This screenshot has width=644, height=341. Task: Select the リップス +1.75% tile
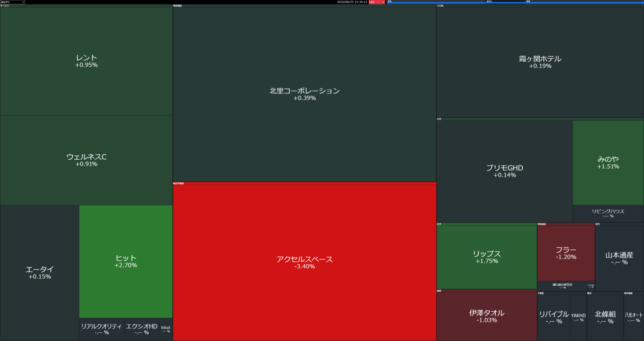pos(487,257)
